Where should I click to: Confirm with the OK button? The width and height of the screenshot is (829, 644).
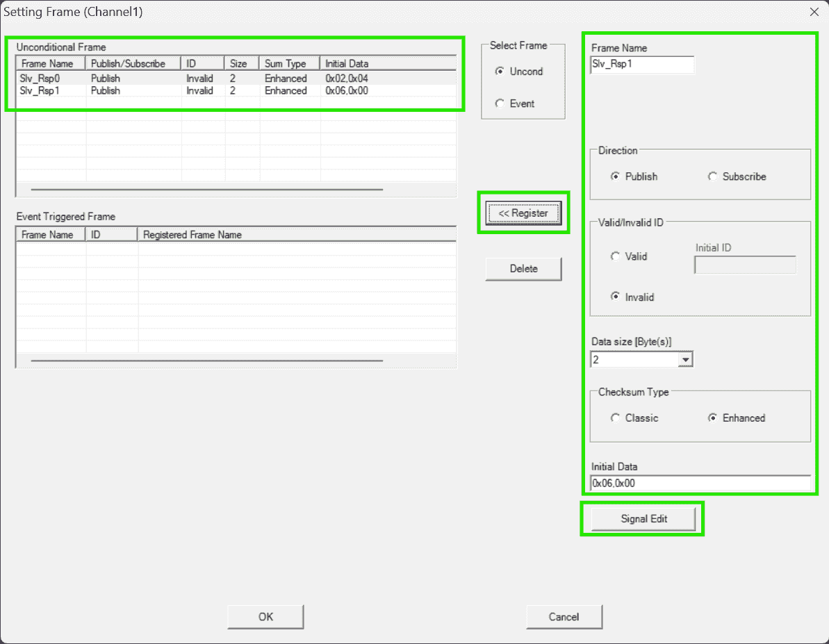(x=265, y=616)
